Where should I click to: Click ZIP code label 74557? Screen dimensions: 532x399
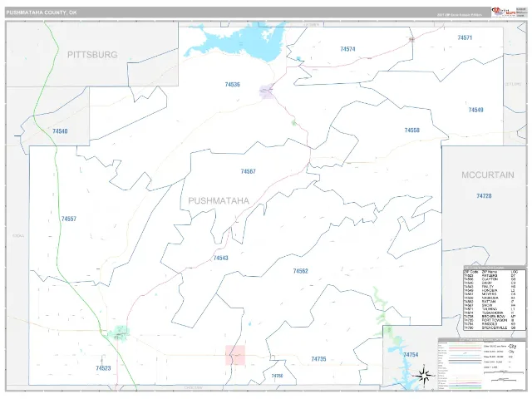69,219
